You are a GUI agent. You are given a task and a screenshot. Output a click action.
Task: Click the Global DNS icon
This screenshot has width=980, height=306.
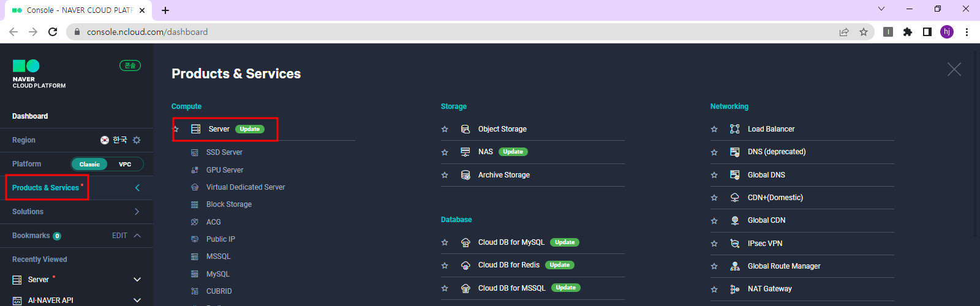point(735,175)
